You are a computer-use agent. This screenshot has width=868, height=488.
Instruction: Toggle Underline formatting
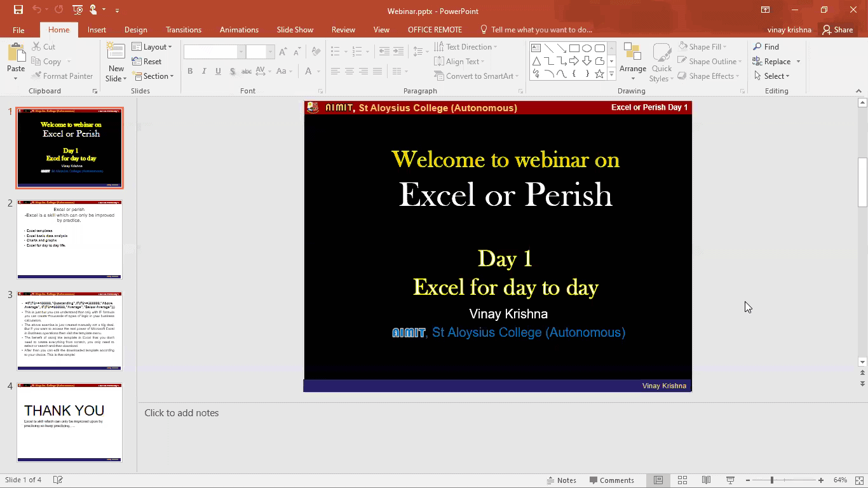tap(218, 71)
